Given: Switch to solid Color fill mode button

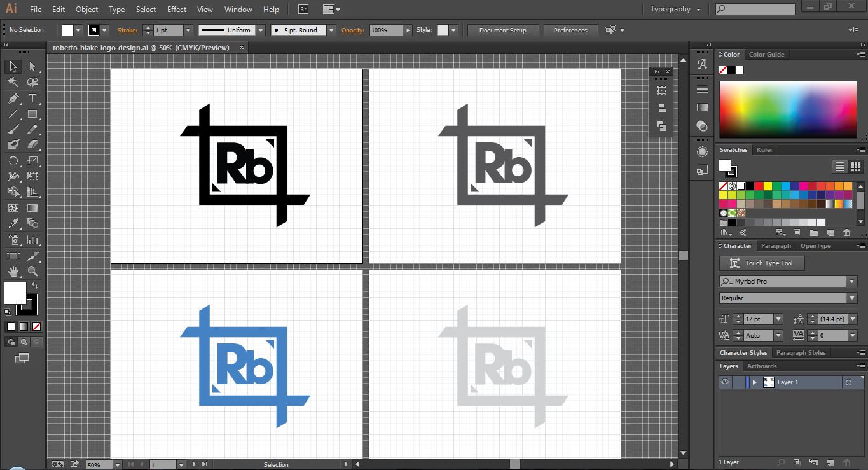Looking at the screenshot, I should (x=11, y=326).
